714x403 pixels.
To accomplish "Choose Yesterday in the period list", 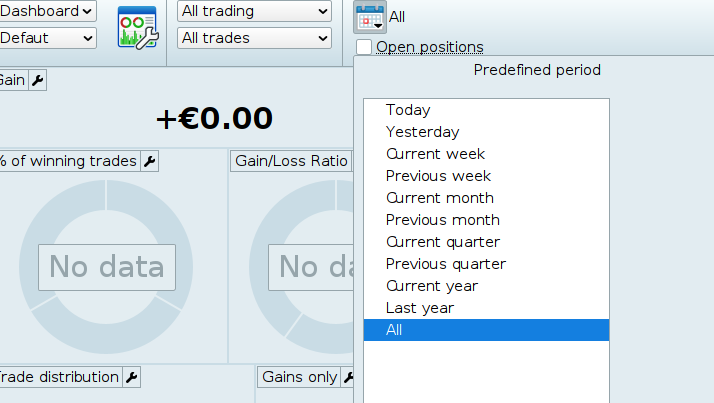I will (x=422, y=132).
